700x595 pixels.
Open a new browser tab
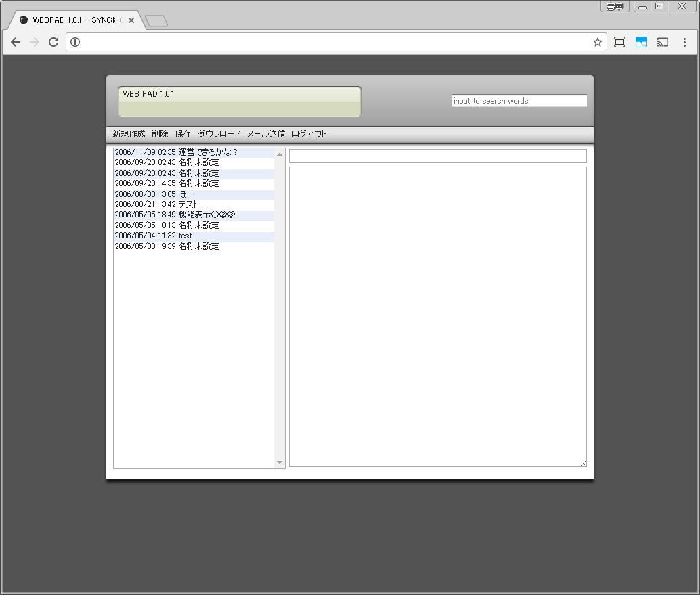156,20
